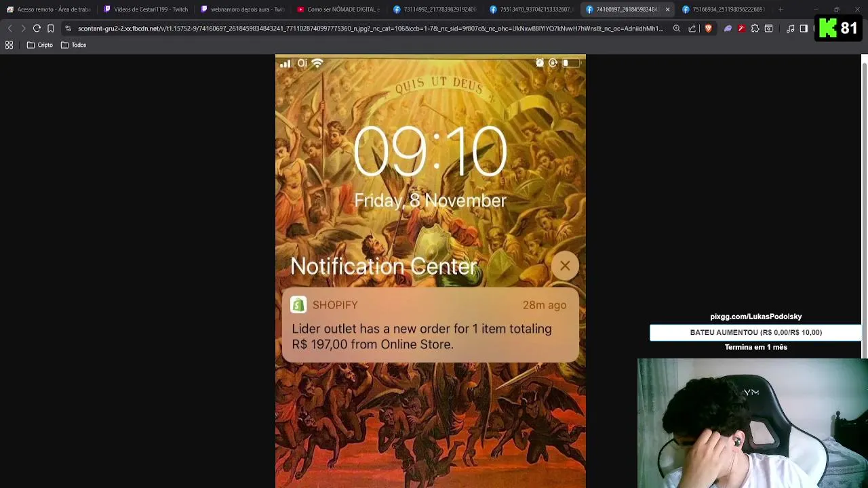Open Brave Shields lion icon
Image resolution: width=868 pixels, height=488 pixels.
click(708, 28)
